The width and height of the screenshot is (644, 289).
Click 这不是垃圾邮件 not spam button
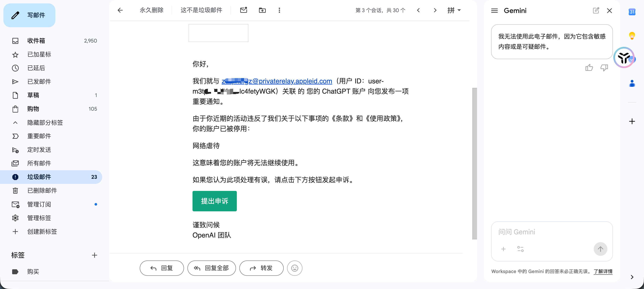point(201,10)
